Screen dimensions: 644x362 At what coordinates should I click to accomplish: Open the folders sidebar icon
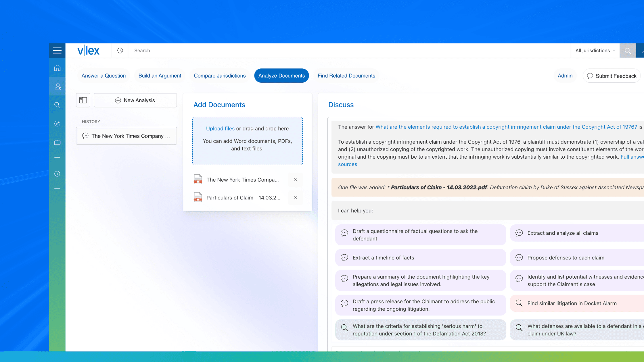(57, 143)
